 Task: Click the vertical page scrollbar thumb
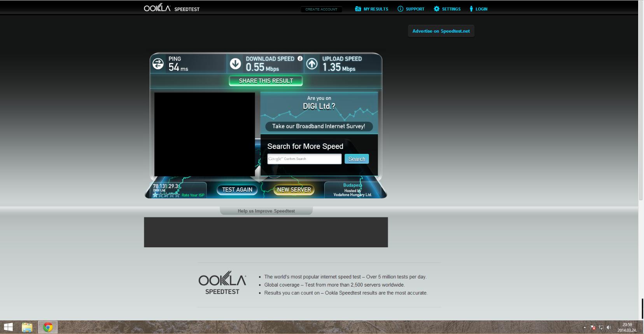tap(641, 100)
